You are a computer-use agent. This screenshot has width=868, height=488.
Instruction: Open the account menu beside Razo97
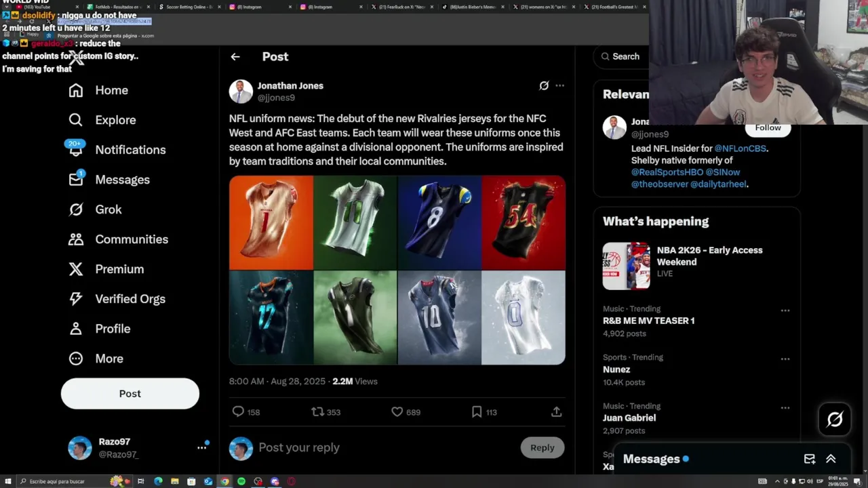[x=201, y=447]
